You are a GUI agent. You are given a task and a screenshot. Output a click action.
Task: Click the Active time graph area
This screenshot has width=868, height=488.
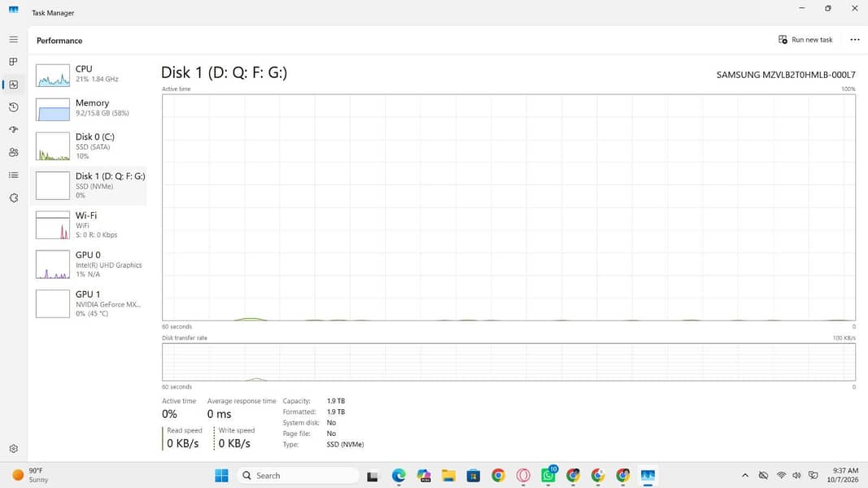[508, 207]
